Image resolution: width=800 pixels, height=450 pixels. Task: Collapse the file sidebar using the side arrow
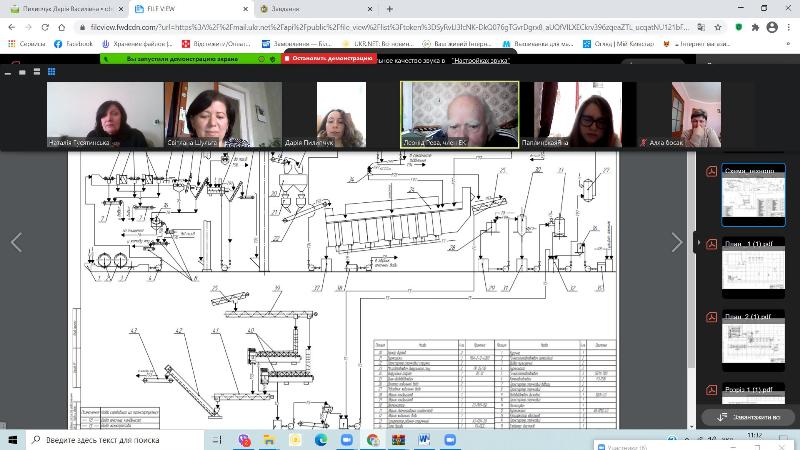coord(699,242)
